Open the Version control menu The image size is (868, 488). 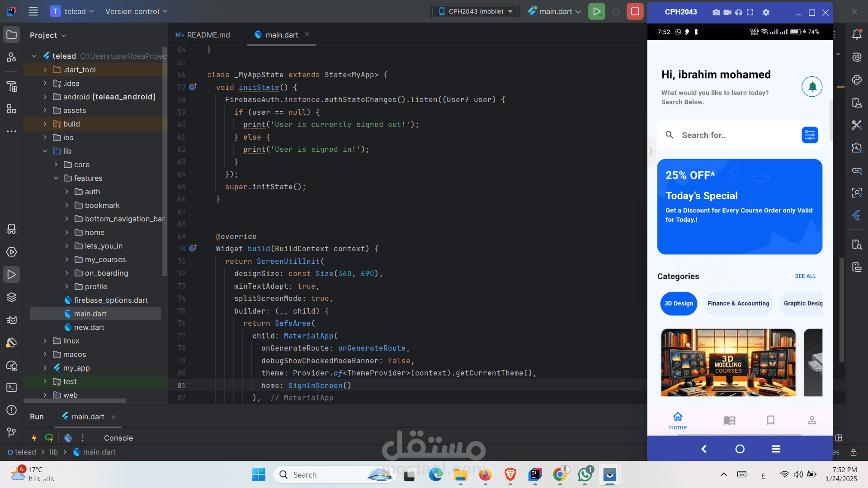pyautogui.click(x=136, y=11)
